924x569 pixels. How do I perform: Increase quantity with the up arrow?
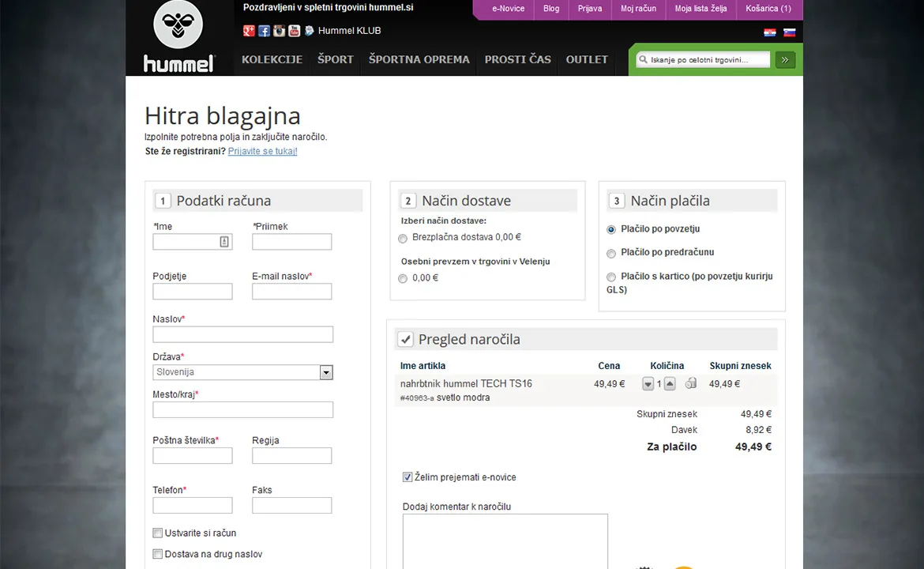pyautogui.click(x=670, y=384)
